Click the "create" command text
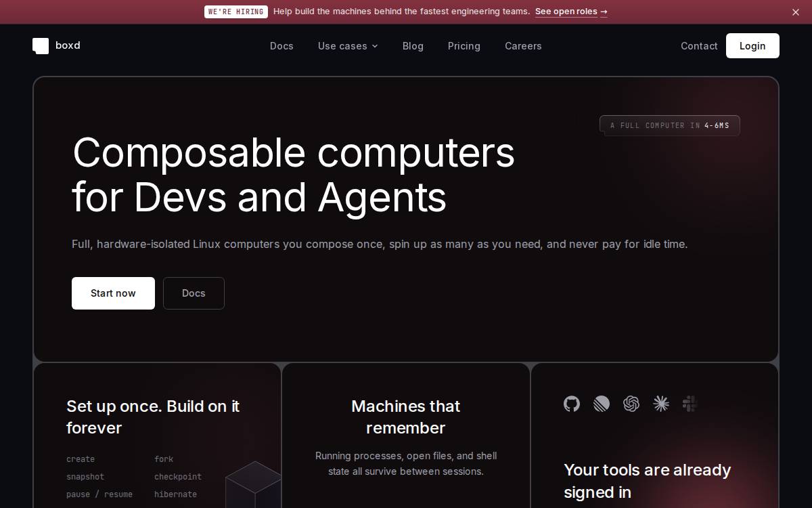The height and width of the screenshot is (508, 812). pos(81,459)
